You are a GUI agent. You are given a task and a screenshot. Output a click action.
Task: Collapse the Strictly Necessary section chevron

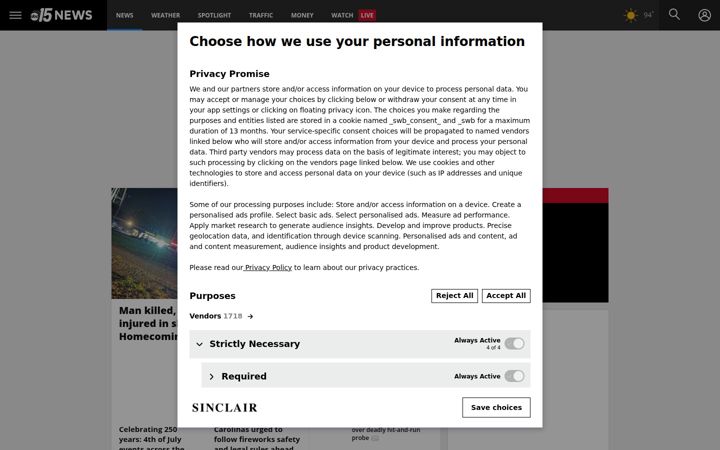pyautogui.click(x=199, y=344)
